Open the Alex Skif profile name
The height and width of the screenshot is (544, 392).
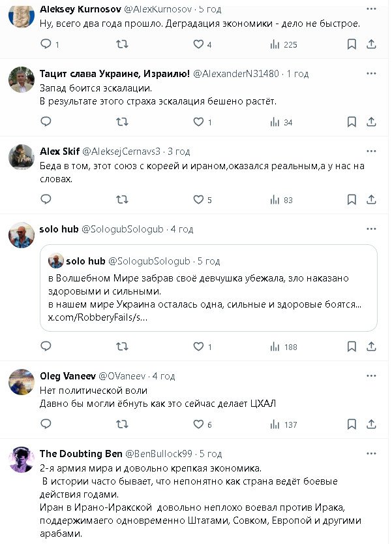point(59,152)
